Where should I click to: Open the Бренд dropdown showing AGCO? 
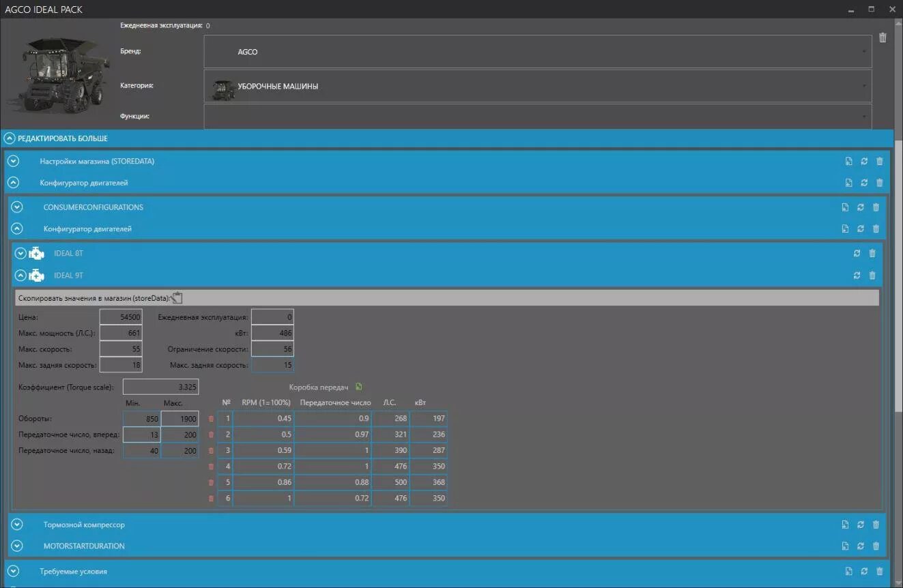pos(538,52)
